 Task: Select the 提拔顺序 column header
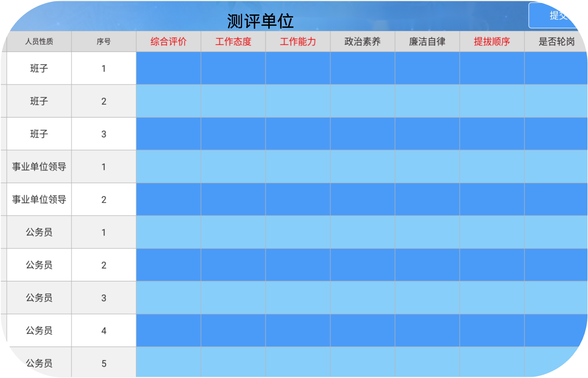492,41
